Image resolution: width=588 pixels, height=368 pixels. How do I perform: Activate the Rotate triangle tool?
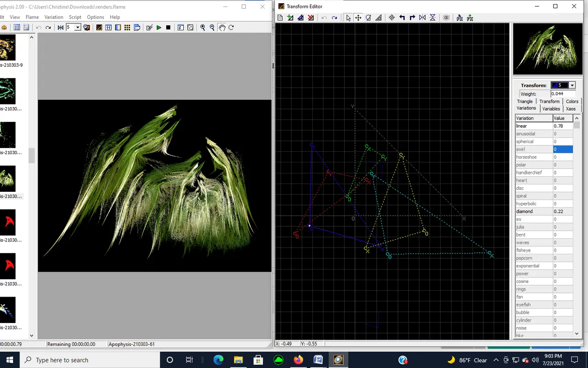tap(368, 18)
